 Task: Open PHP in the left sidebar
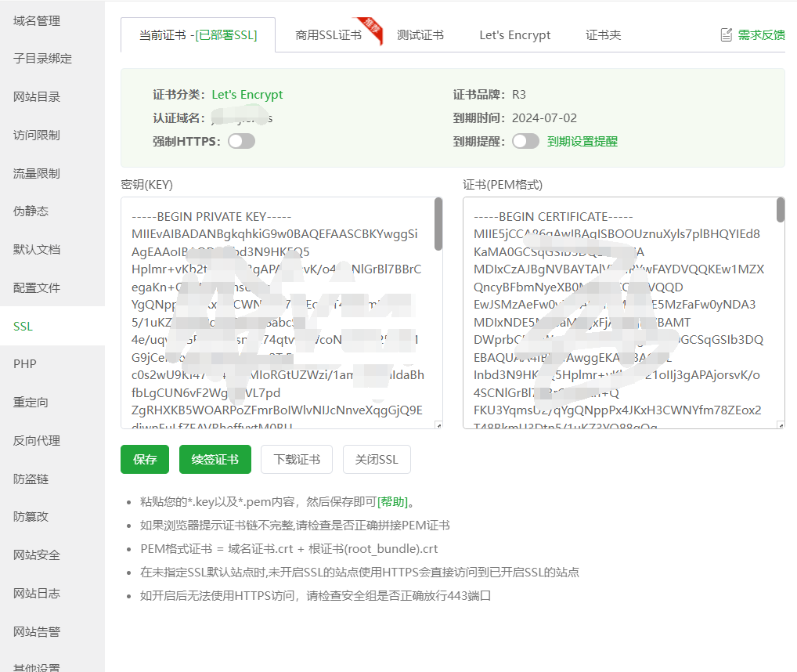(25, 364)
